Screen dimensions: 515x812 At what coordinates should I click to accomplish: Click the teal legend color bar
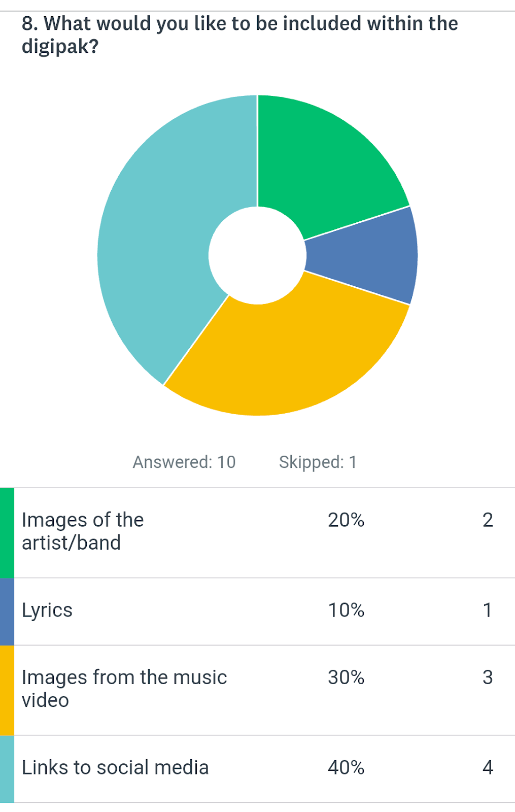tap(7, 768)
